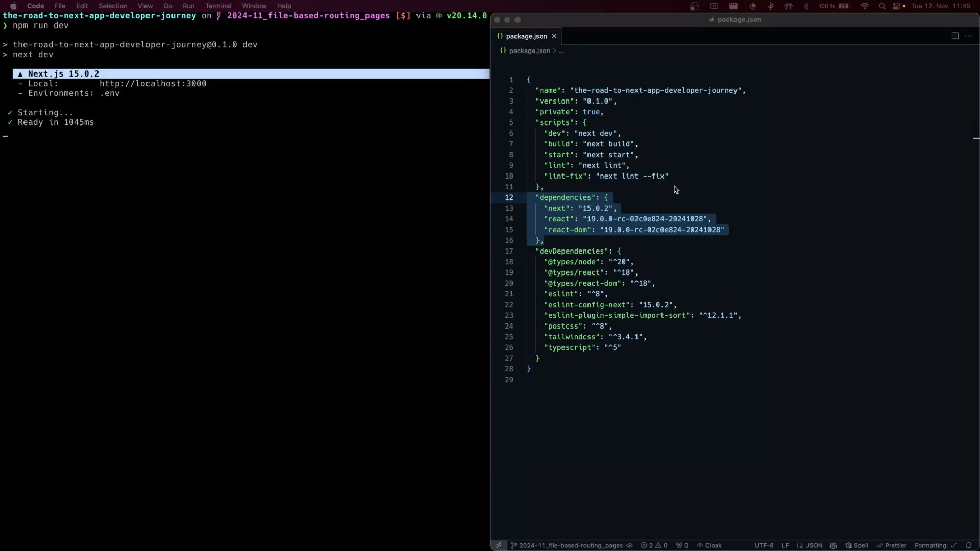Click the split editor right icon
Viewport: 980px width, 551px height.
(954, 36)
